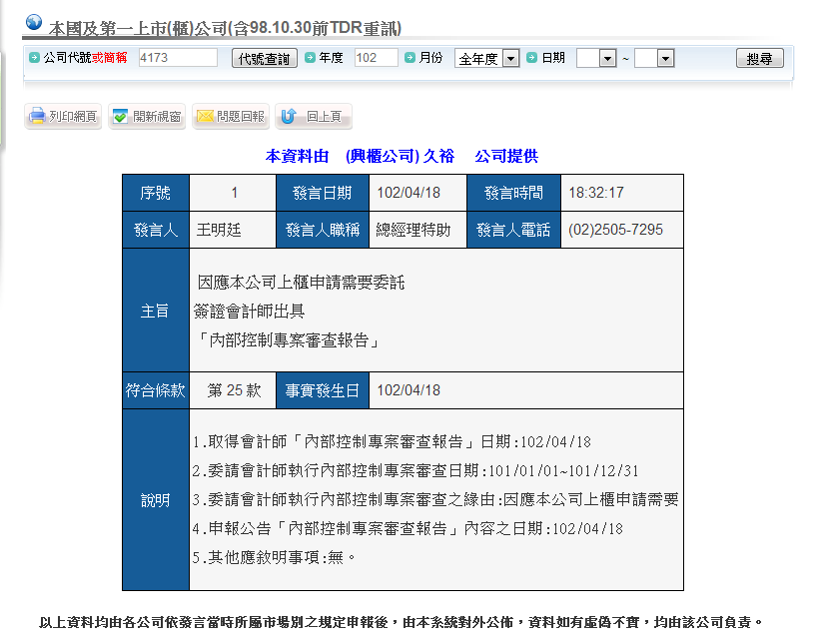Focus the company code field containing 4173
Viewport: 823px width, 644px height.
tap(178, 58)
